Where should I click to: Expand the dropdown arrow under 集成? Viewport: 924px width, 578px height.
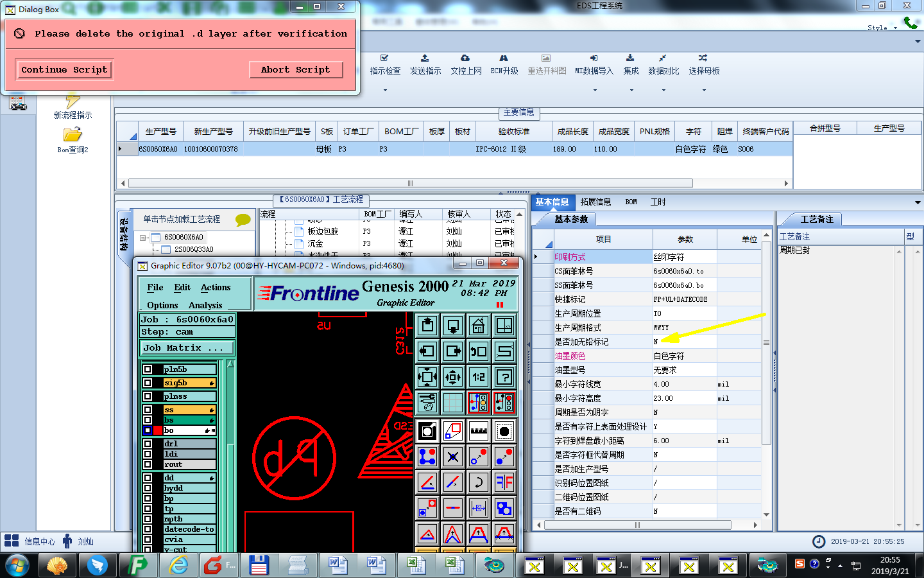tap(631, 90)
